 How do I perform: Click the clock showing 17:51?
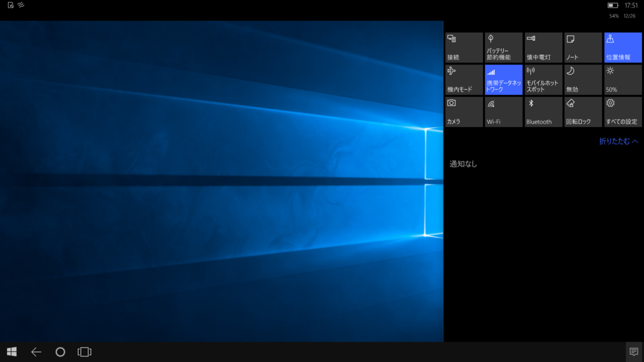click(631, 5)
